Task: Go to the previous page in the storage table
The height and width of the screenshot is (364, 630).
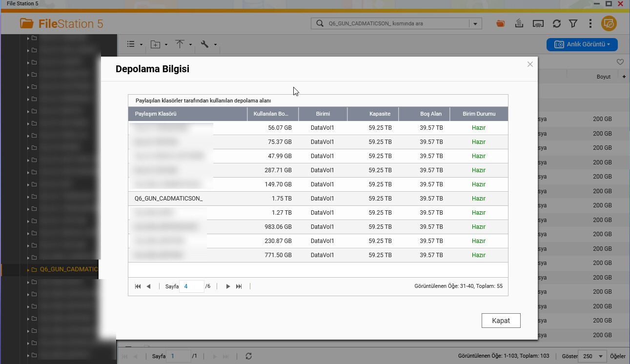Action: tap(148, 286)
